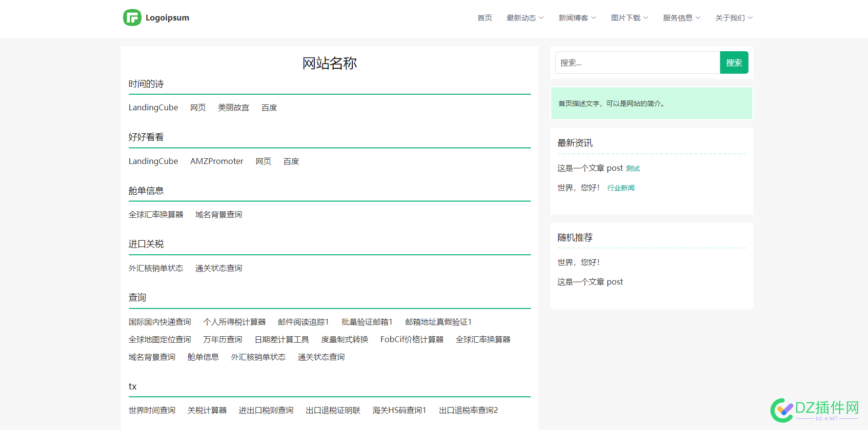Open 外汇核销单状态 under 进口关税 section
Screen dimensions: 868x430
(156, 268)
